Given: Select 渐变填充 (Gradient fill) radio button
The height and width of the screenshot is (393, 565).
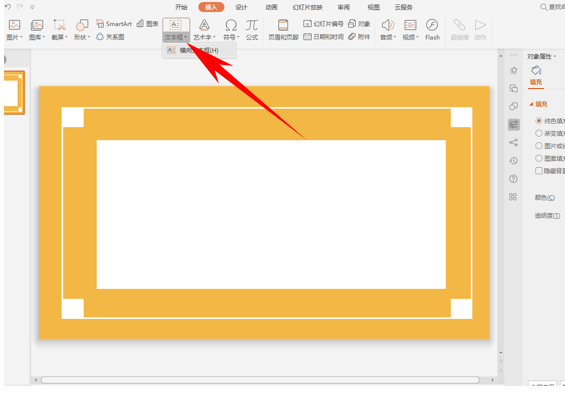Looking at the screenshot, I should tap(539, 133).
